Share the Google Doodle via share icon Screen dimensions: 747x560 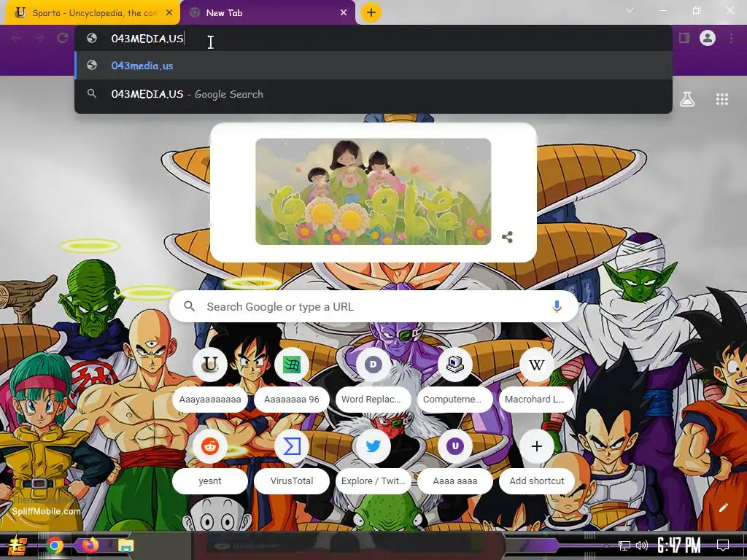coord(508,237)
